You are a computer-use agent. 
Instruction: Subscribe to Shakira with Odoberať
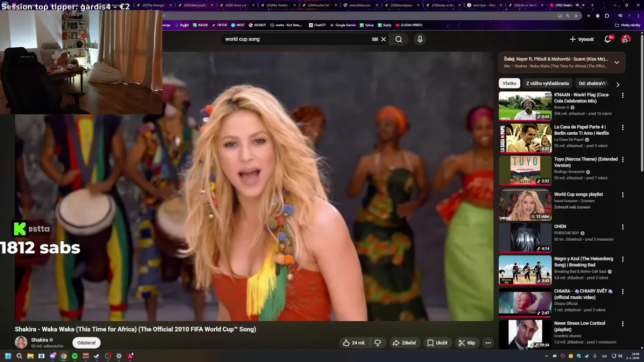[87, 343]
